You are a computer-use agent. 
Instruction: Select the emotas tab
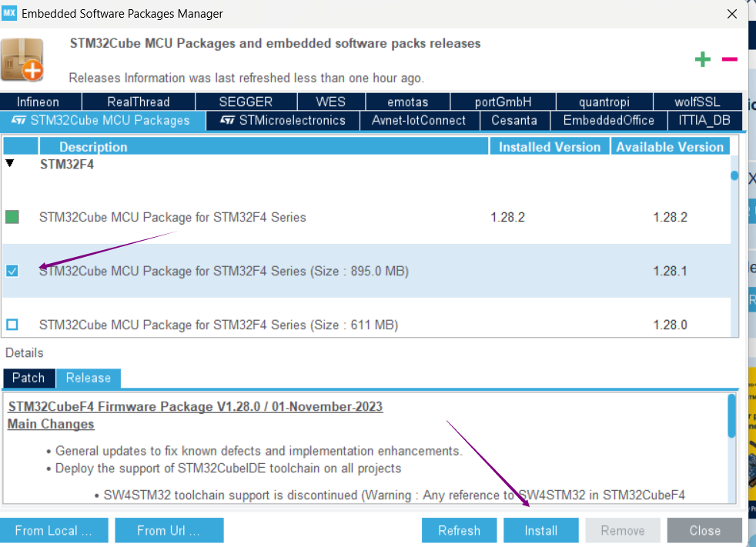(x=408, y=102)
